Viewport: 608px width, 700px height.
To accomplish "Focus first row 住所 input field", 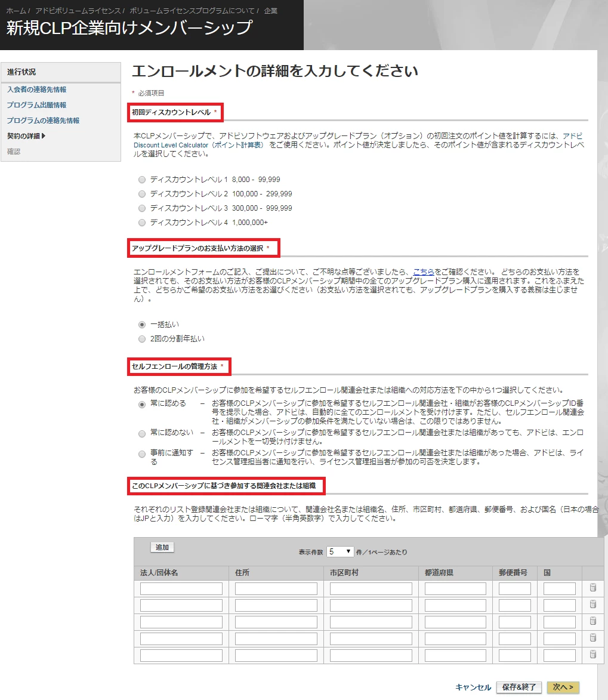I will 276,588.
